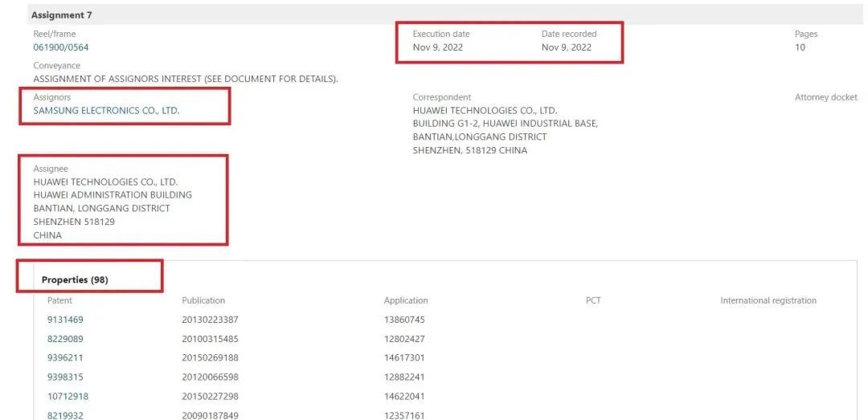This screenshot has width=868, height=420.
Task: Select publication number 20130223387
Action: click(x=210, y=320)
